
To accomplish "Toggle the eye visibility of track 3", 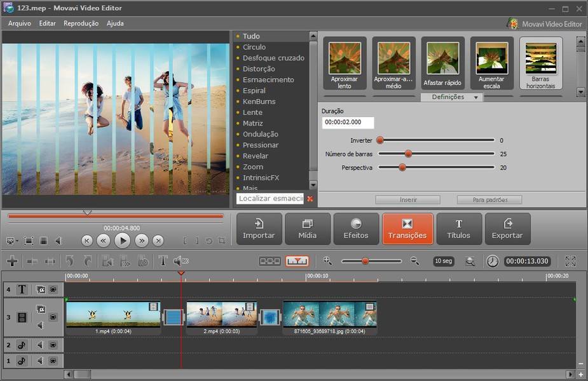I will point(53,317).
